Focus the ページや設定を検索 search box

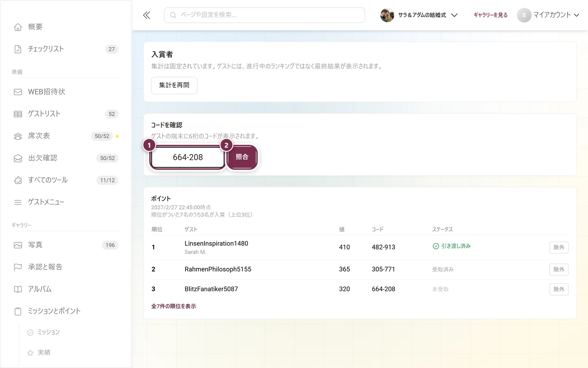(265, 15)
